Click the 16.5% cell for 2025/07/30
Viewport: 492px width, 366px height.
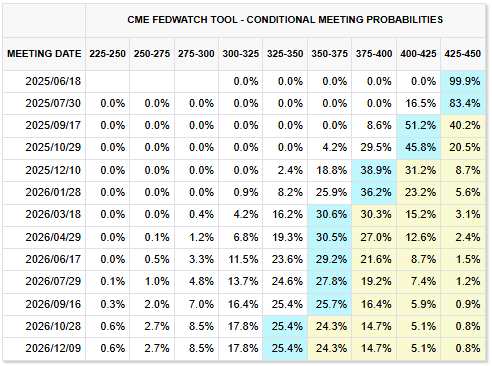(418, 103)
